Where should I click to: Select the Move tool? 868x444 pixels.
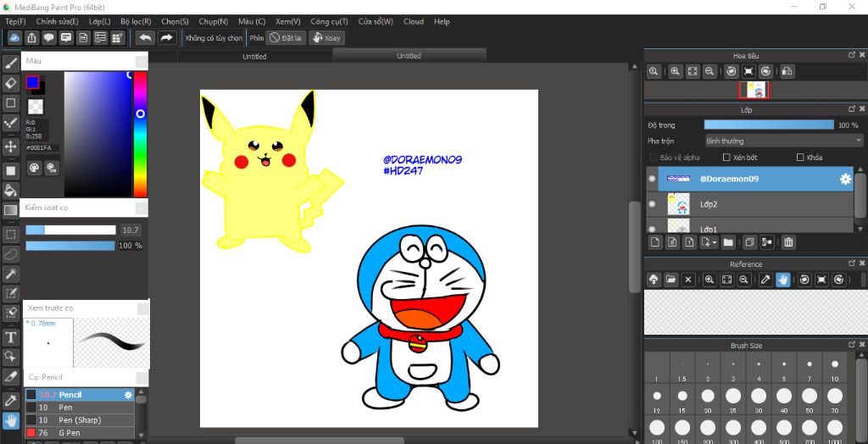[x=11, y=147]
